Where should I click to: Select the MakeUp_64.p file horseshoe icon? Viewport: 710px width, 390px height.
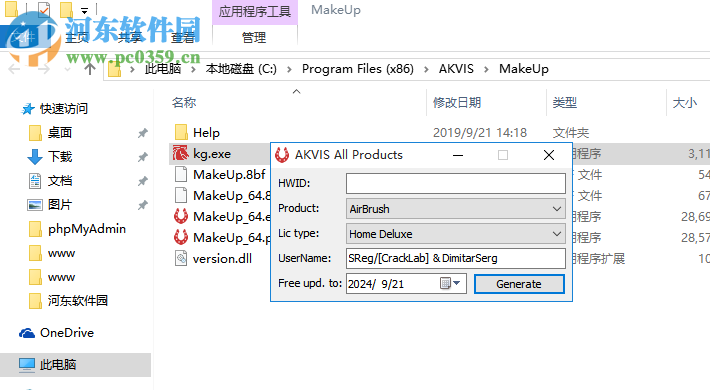point(181,237)
